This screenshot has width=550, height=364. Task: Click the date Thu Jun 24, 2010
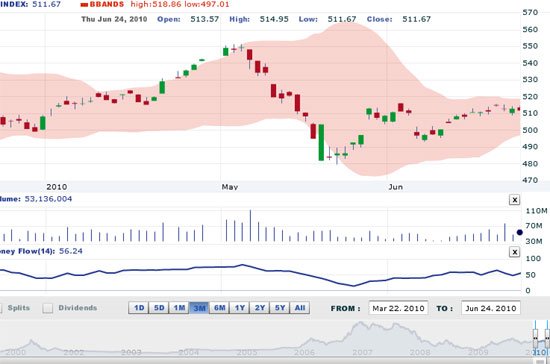[114, 19]
